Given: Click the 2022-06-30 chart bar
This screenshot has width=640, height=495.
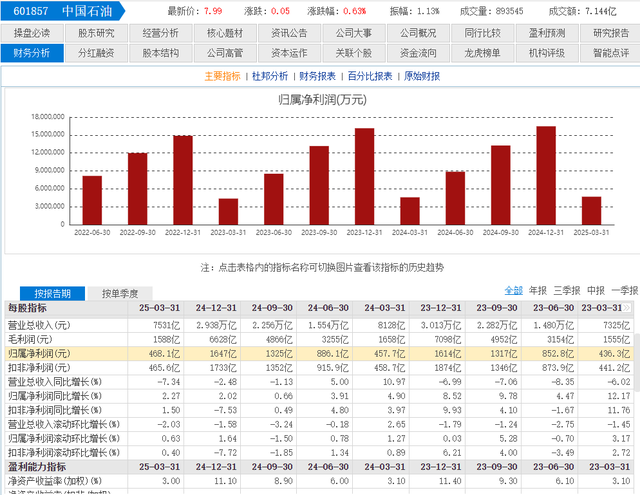Looking at the screenshot, I should [x=92, y=200].
